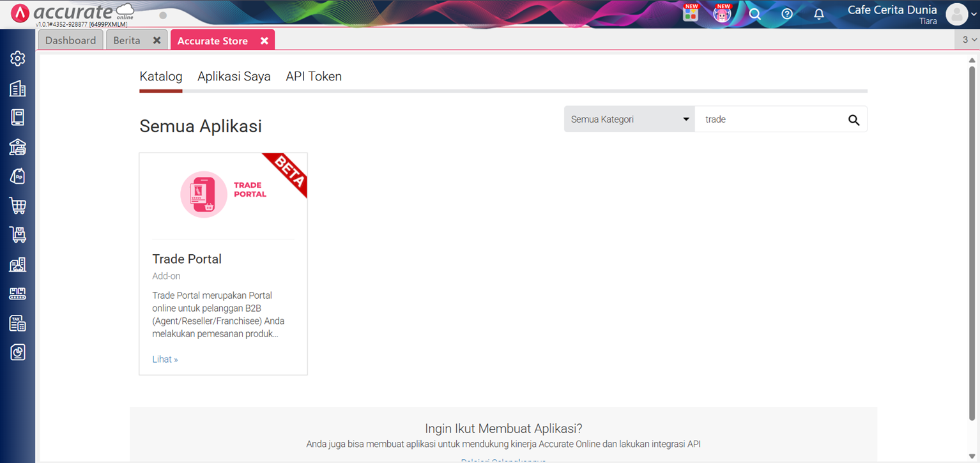Click 'Ingin Ikut Membuat Aplikasi?' heading
The height and width of the screenshot is (463, 980).
503,429
